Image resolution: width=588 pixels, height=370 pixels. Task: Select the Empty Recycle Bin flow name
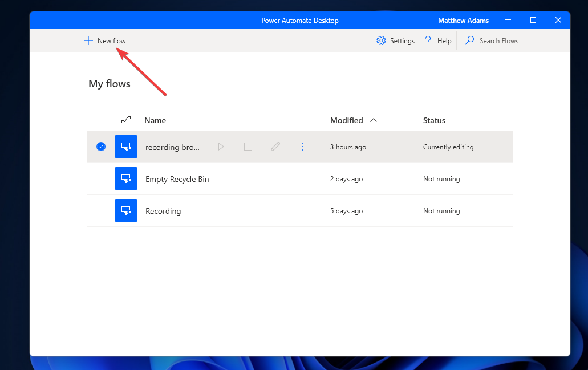177,179
